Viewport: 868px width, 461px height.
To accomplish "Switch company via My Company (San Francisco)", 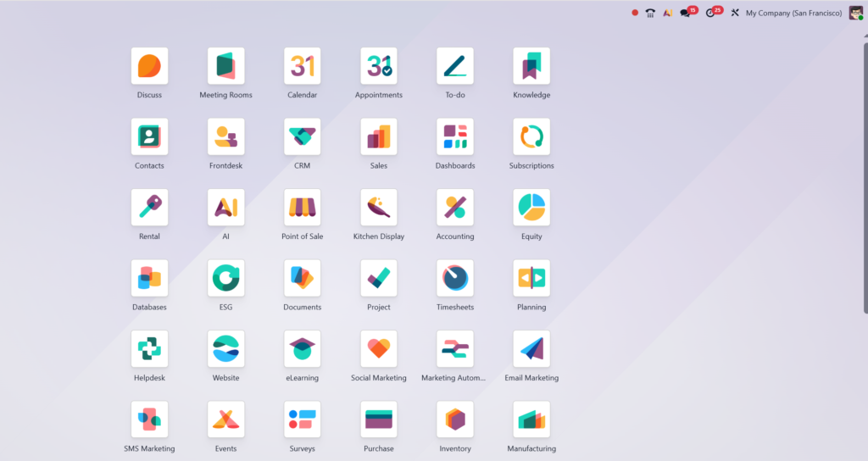I will tap(793, 13).
